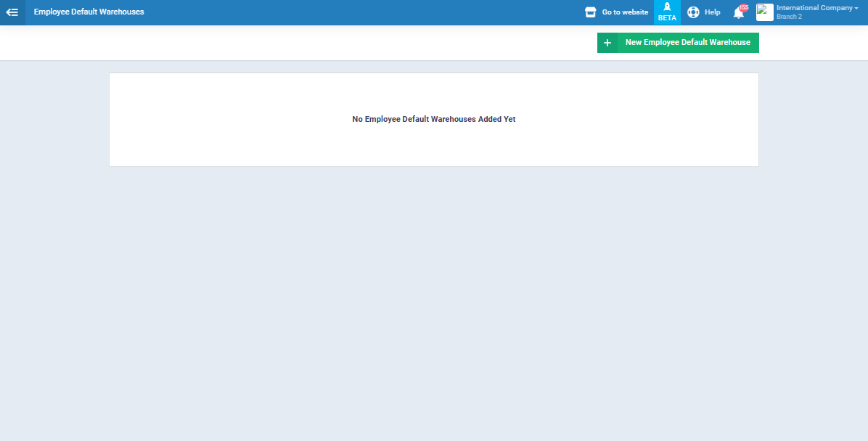The height and width of the screenshot is (441, 868).
Task: Switch to the BETA label in the header
Action: pyautogui.click(x=667, y=18)
